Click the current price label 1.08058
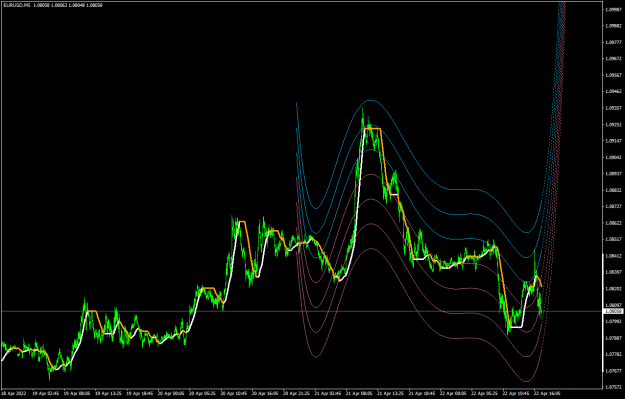 point(613,311)
